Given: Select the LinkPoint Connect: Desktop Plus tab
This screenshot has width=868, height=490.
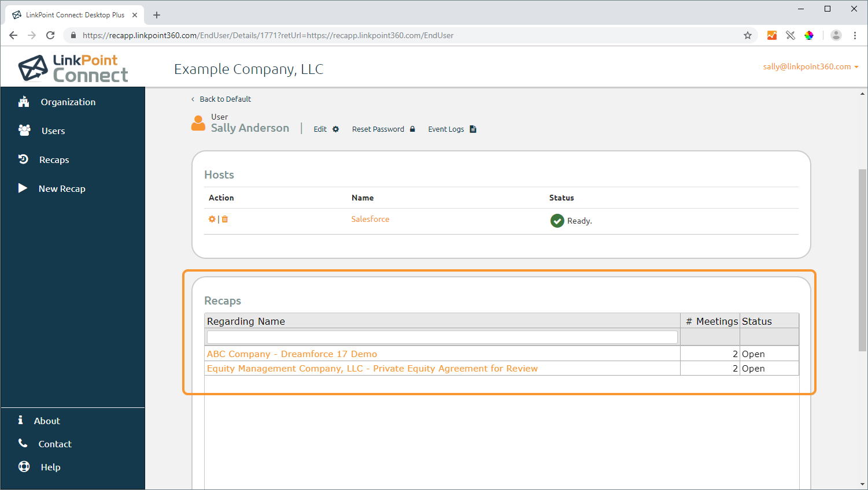Looking at the screenshot, I should (75, 15).
